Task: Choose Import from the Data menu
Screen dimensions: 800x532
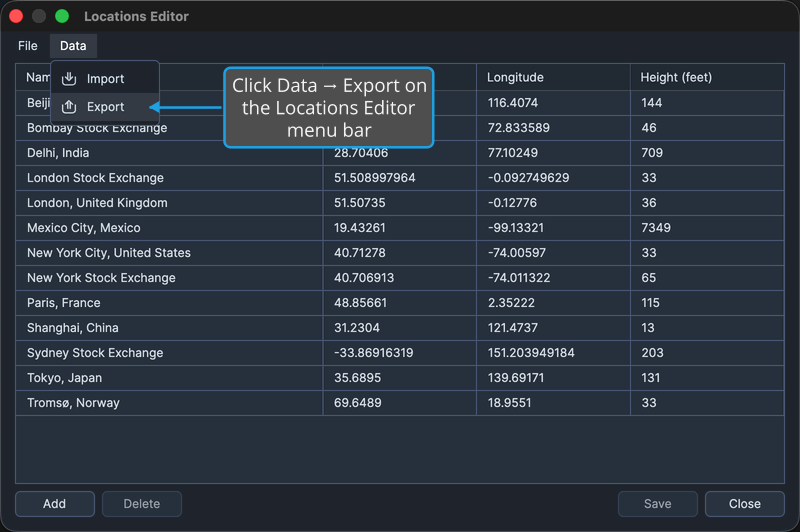Action: point(105,79)
